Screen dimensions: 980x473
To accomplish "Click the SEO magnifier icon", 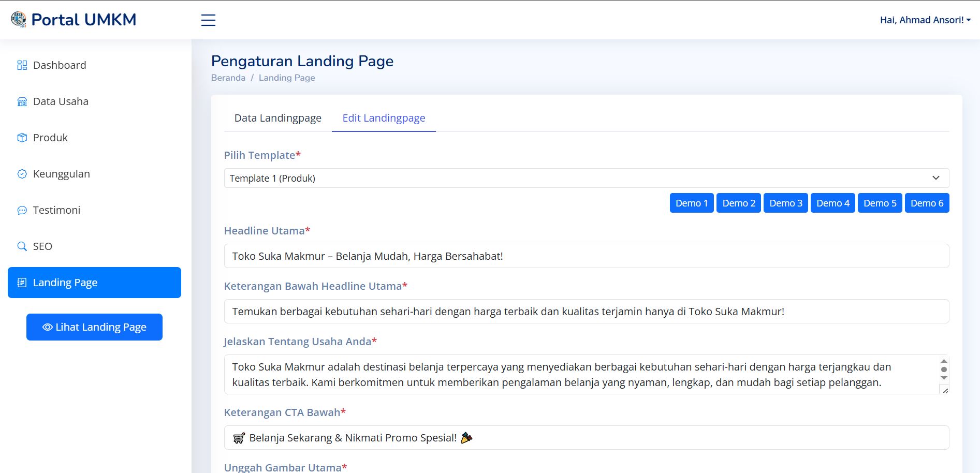I will tap(22, 246).
